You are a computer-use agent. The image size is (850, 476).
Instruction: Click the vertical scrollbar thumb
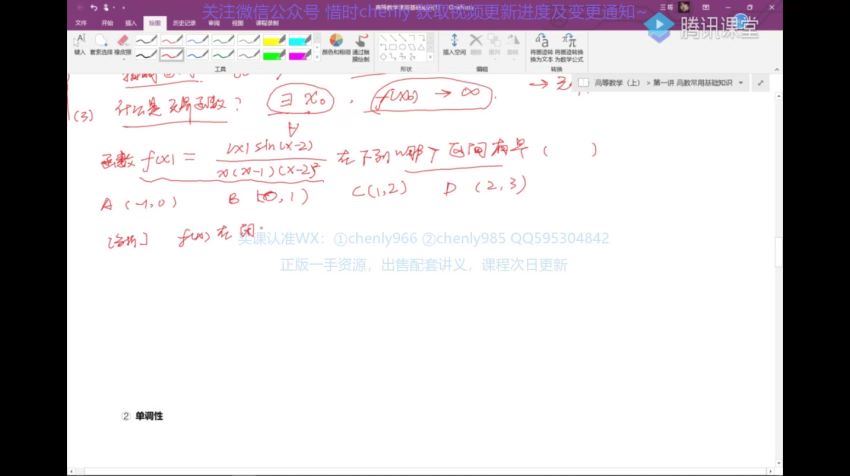tap(778, 252)
